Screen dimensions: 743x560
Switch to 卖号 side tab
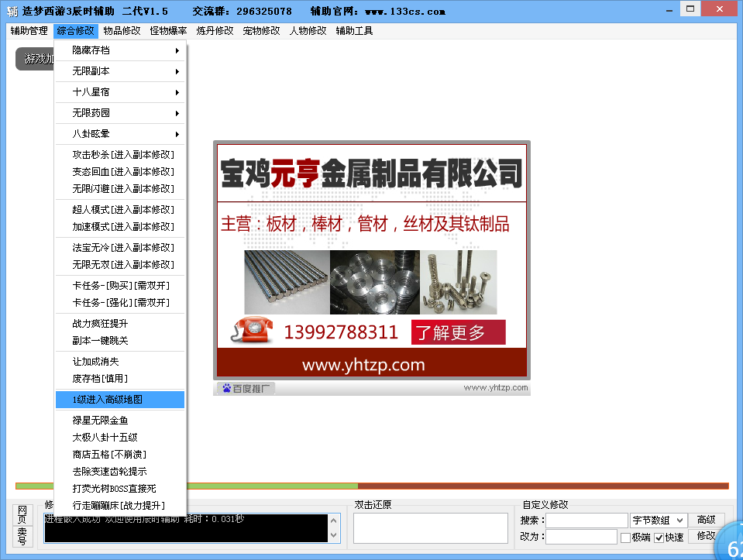point(22,536)
